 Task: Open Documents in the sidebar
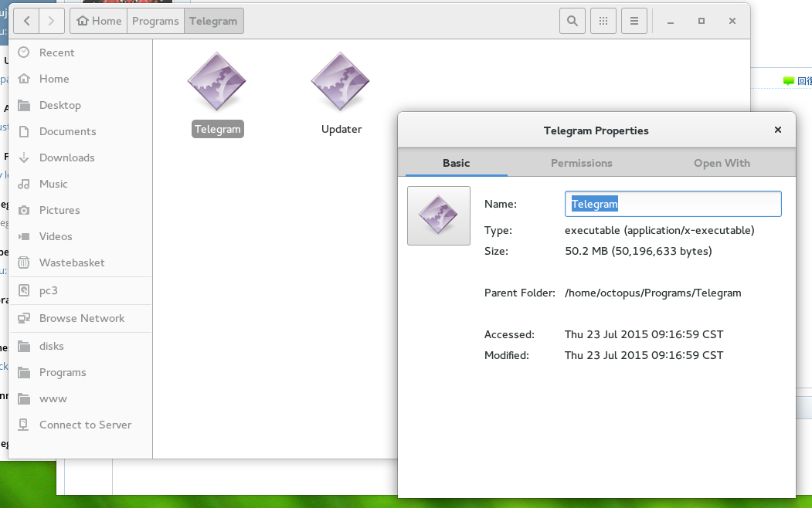(x=80, y=131)
